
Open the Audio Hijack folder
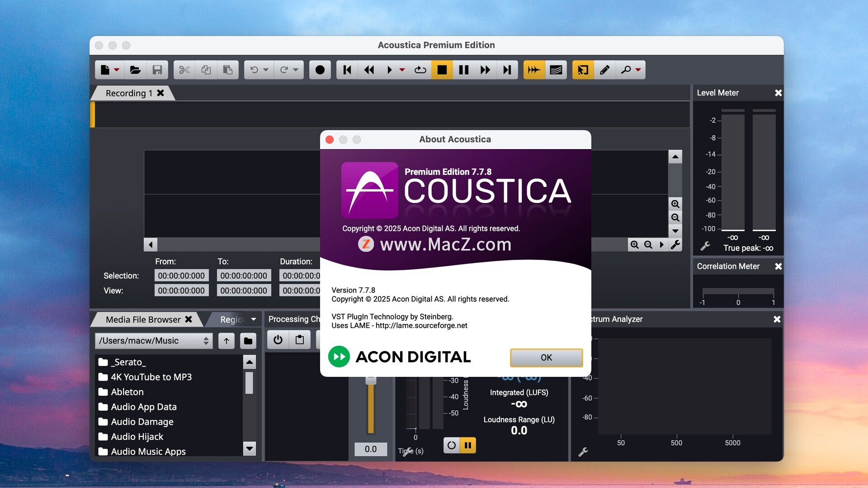131,436
